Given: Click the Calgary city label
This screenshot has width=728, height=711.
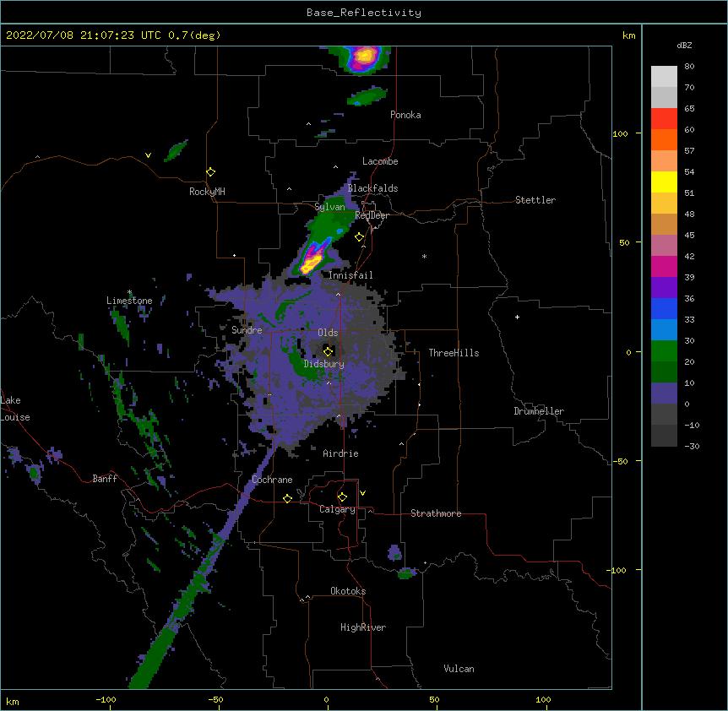Looking at the screenshot, I should pos(337,509).
